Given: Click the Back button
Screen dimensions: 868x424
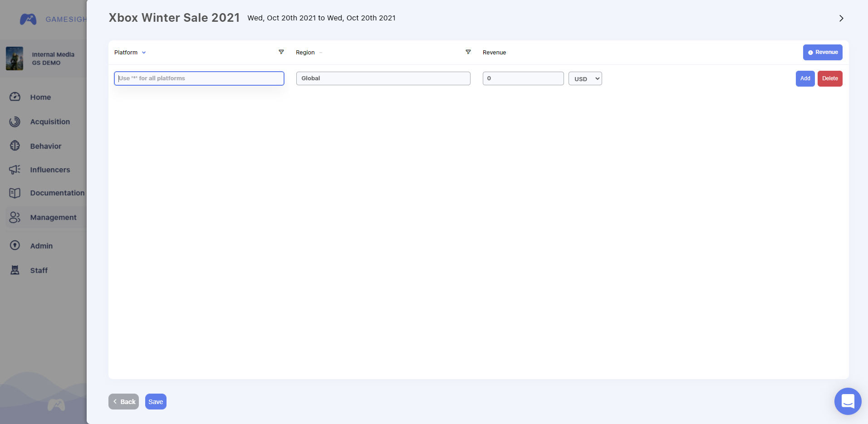Looking at the screenshot, I should click(x=123, y=401).
